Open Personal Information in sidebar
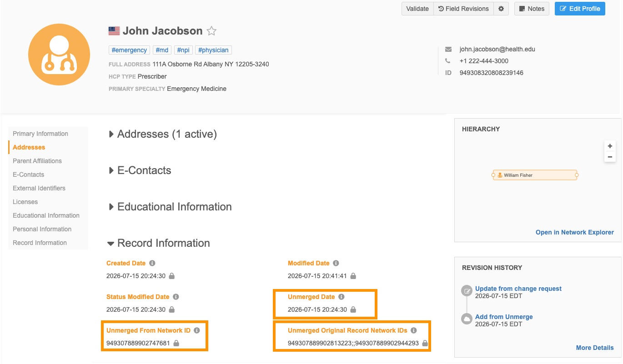Viewport: 623px width, 364px height. click(42, 229)
